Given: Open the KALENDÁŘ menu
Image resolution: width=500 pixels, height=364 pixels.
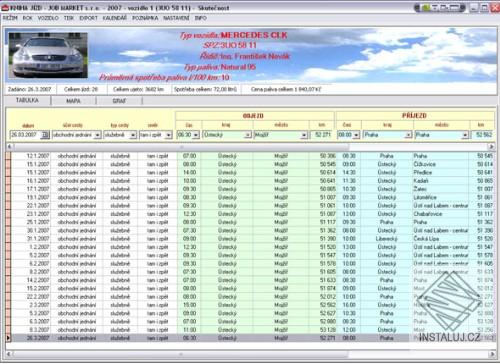Looking at the screenshot, I should point(115,18).
